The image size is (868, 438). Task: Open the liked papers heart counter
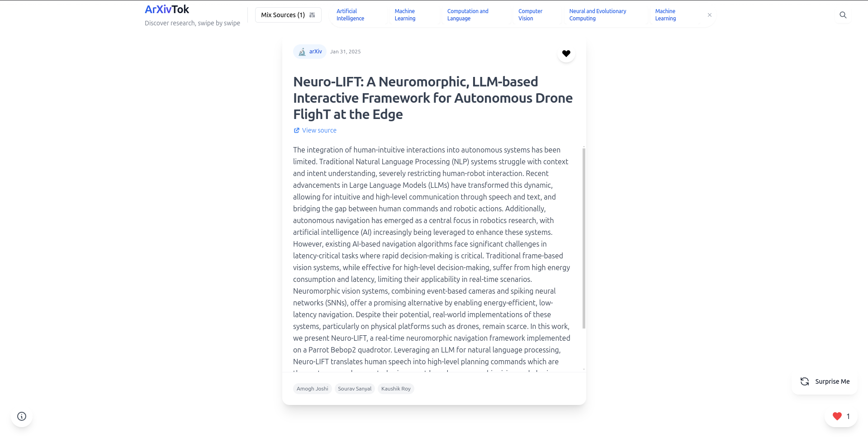(x=841, y=416)
